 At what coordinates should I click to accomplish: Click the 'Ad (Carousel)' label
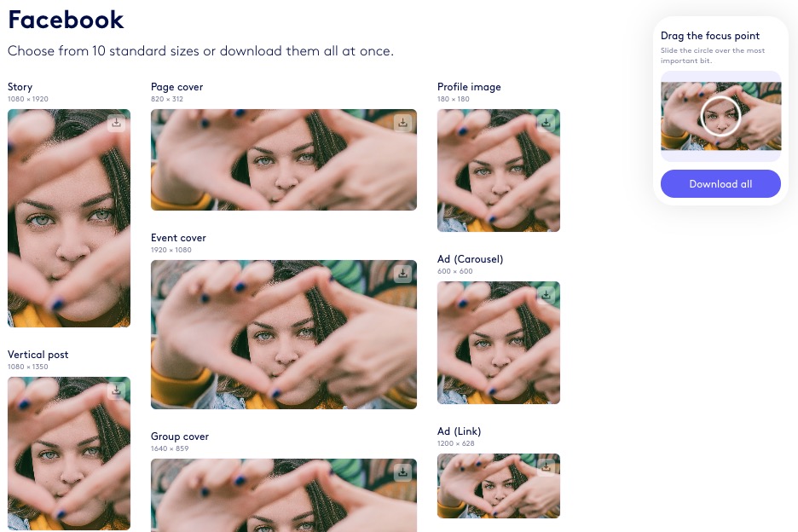pos(470,259)
